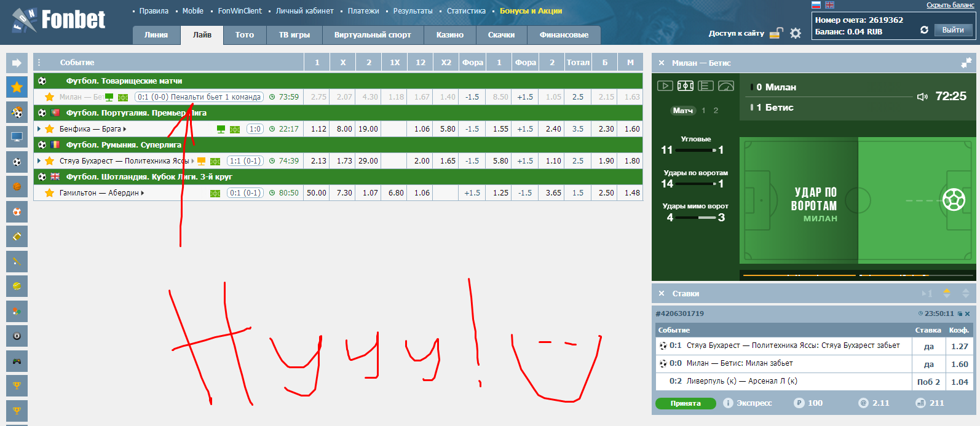Image resolution: width=980 pixels, height=426 pixels.
Task: Switch language with the British flag
Action: (829, 5)
